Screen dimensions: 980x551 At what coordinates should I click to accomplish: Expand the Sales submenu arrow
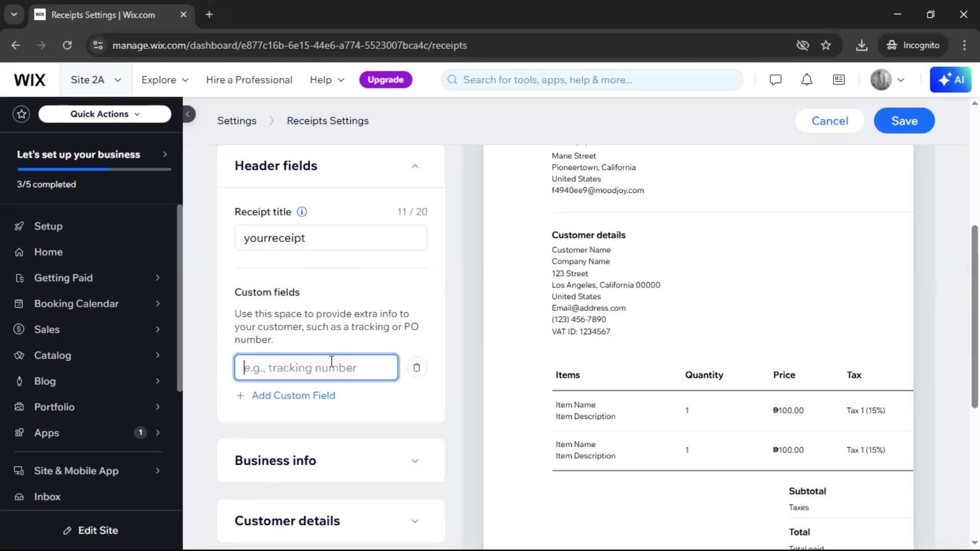point(158,330)
